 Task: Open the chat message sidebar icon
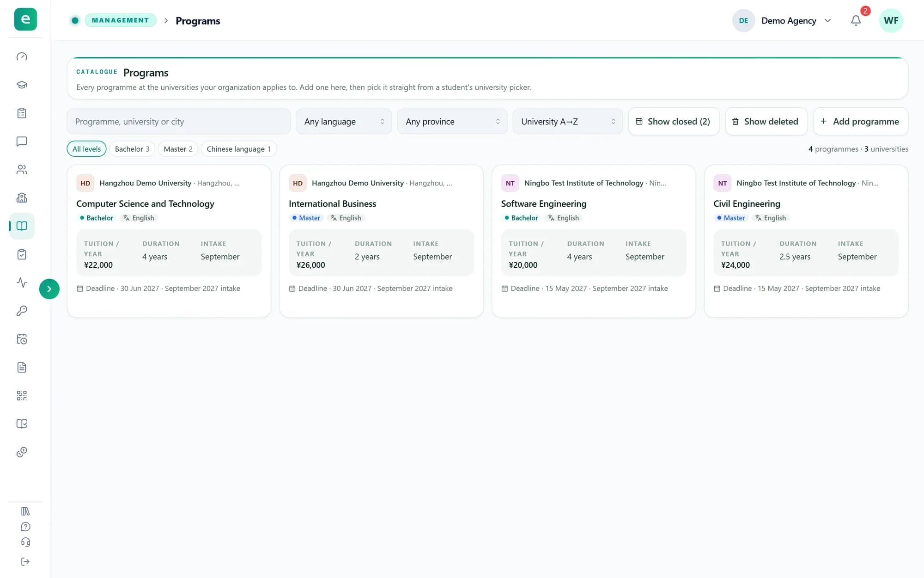(22, 141)
